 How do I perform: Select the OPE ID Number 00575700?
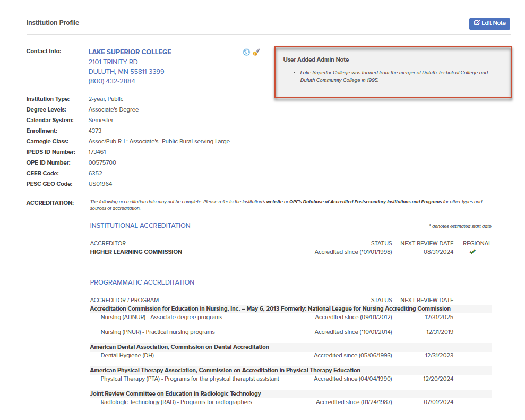[x=102, y=163]
